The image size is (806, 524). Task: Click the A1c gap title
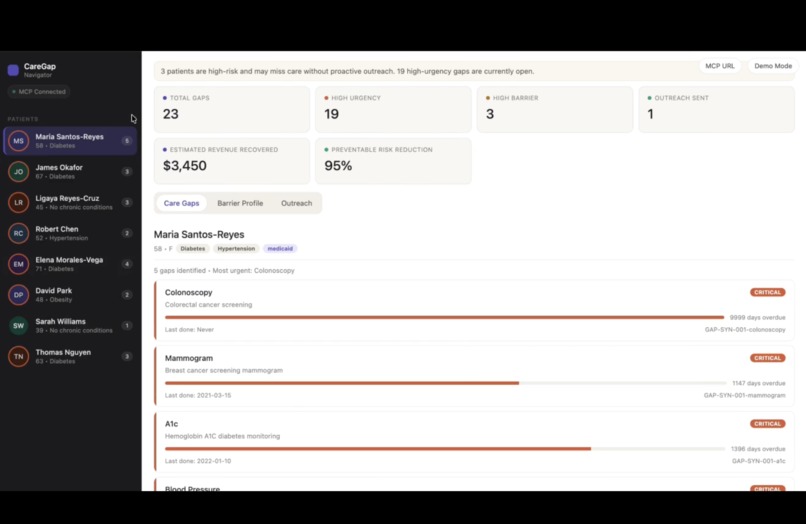(x=171, y=424)
